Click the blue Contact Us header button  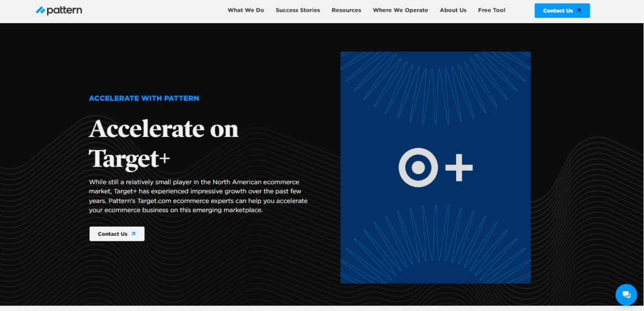click(562, 11)
